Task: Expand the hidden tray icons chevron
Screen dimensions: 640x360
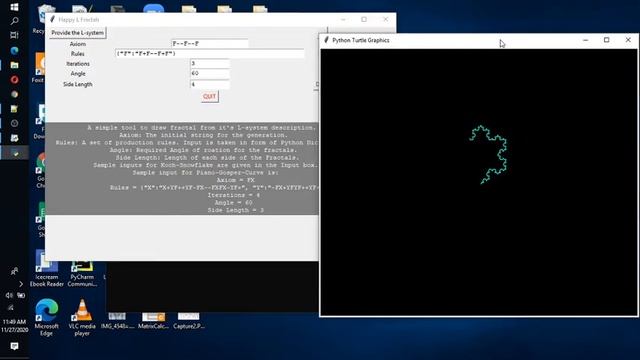Action: click(x=21, y=284)
